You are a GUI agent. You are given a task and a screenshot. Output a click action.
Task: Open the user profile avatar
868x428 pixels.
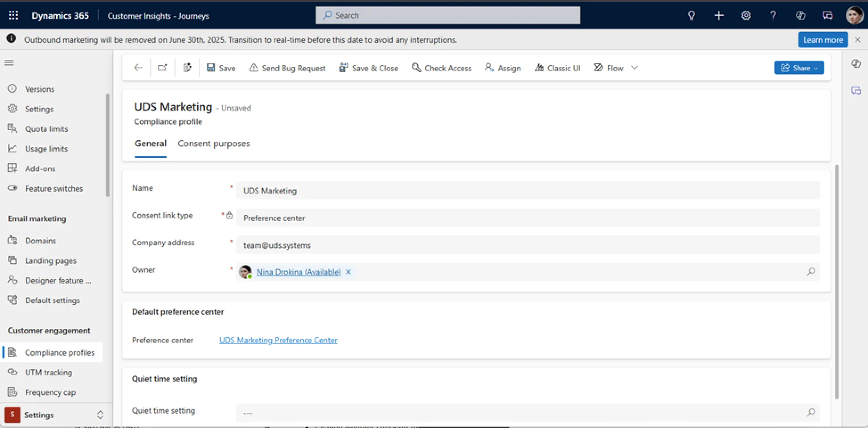tap(854, 16)
